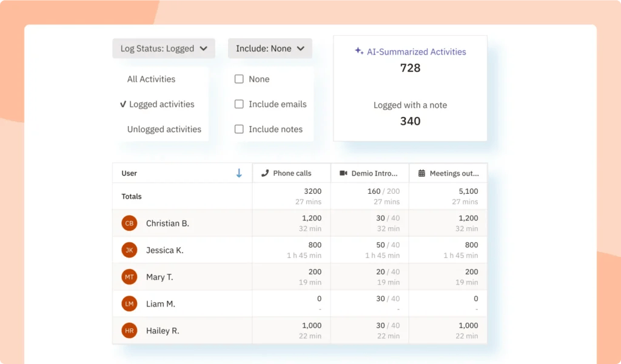Click the CB avatar for Christian B.
The width and height of the screenshot is (621, 364).
[x=129, y=223]
